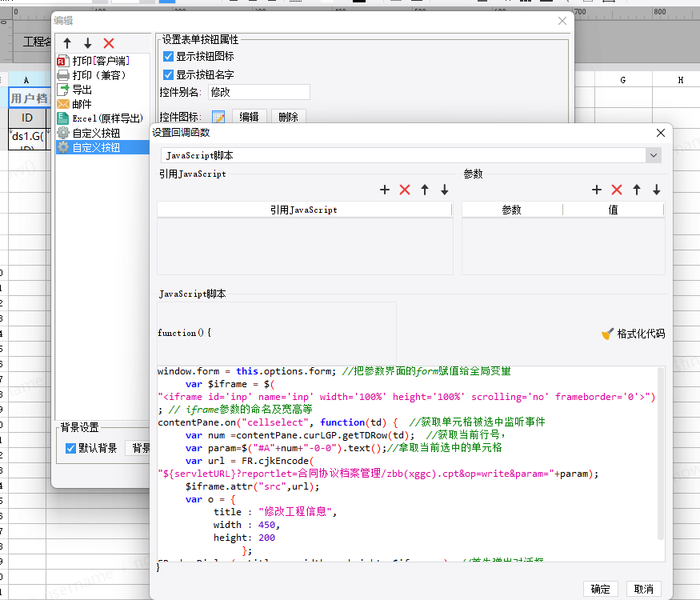This screenshot has height=600, width=700.
Task: Cancel with the 取消 button
Action: tap(644, 590)
